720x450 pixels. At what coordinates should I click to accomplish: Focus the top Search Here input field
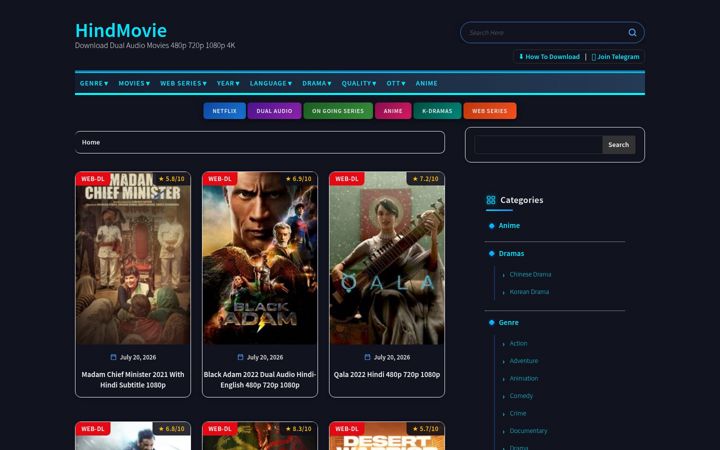(546, 33)
